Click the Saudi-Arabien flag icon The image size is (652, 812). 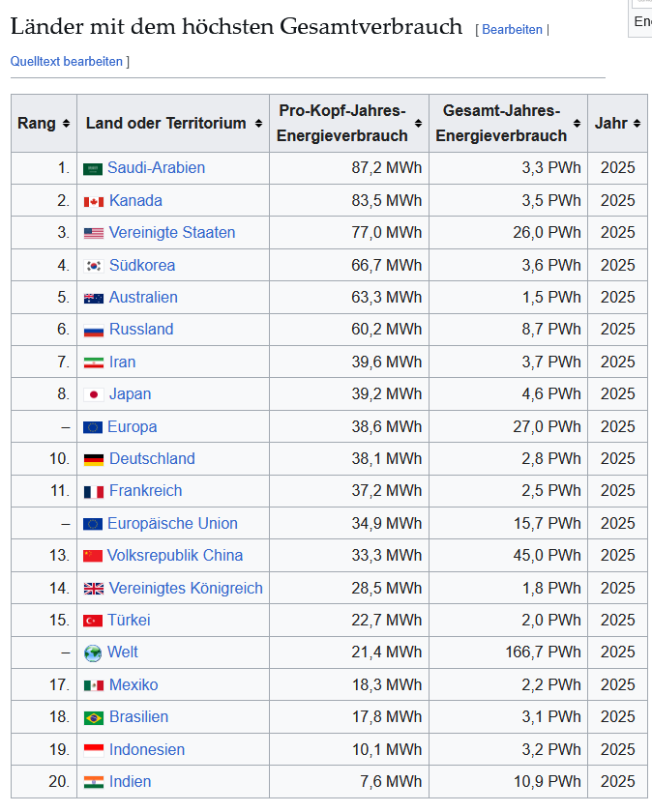pyautogui.click(x=93, y=169)
